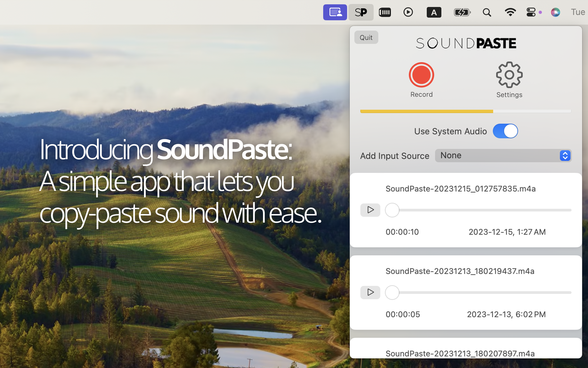Screen dimensions: 588x368
Task: Launch Siri from the menu bar
Action: (556, 12)
